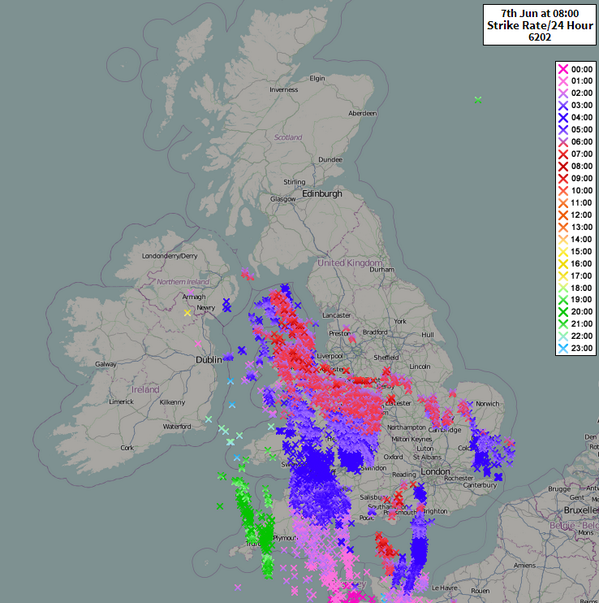Click the Northern Ireland region label
The width and height of the screenshot is (599, 603).
click(183, 282)
